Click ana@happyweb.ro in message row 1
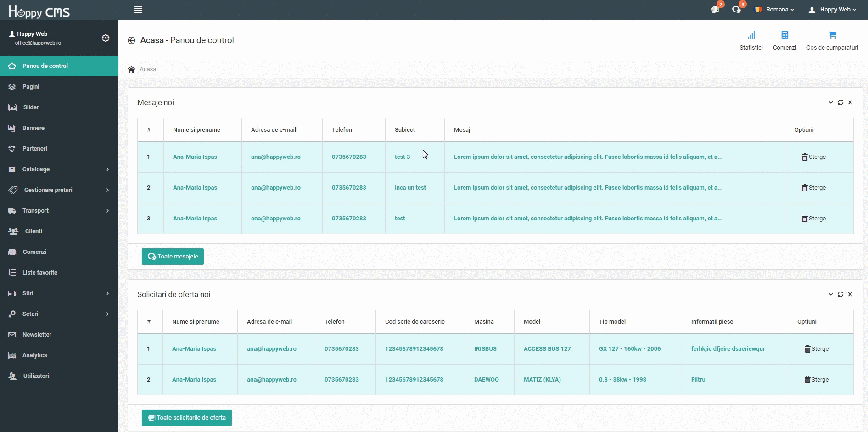The height and width of the screenshot is (432, 868). click(x=276, y=157)
